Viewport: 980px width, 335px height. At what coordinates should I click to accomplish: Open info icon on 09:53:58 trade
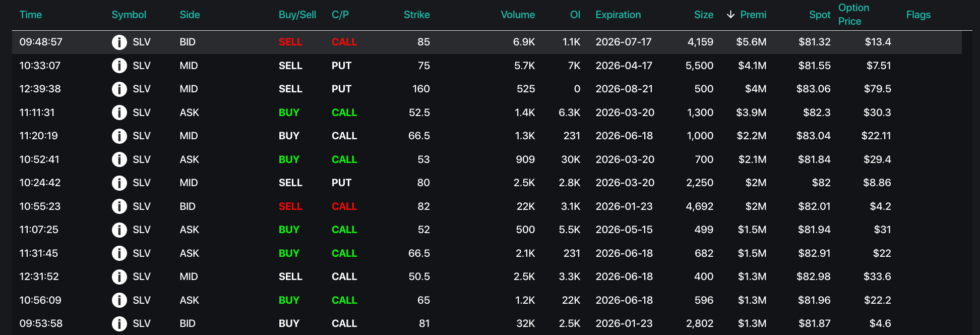click(x=119, y=323)
